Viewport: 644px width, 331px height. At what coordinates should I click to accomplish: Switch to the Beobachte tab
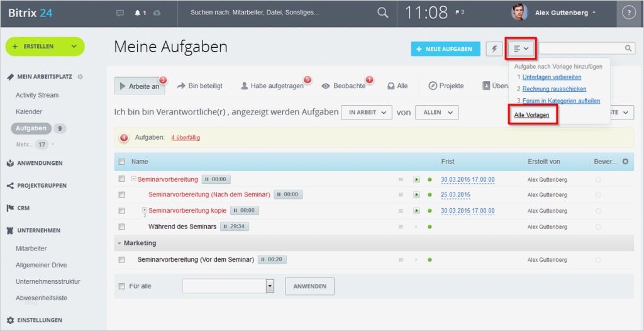click(x=344, y=86)
